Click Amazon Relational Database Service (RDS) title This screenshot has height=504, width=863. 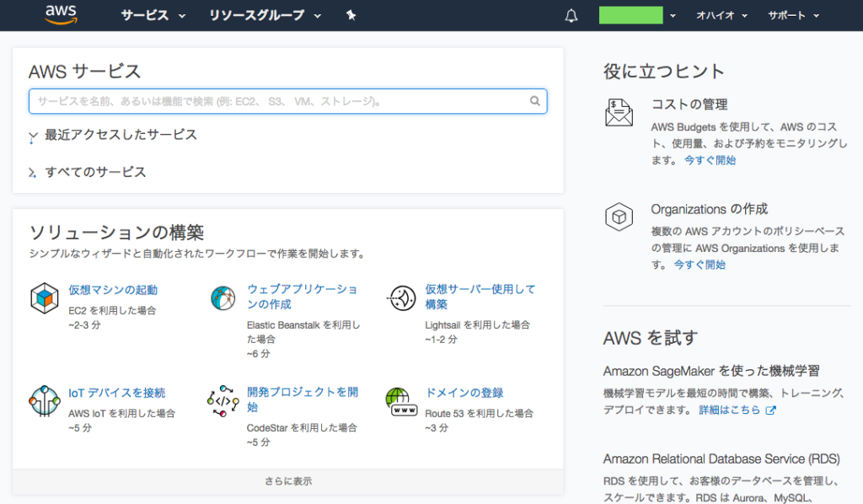coord(721,458)
